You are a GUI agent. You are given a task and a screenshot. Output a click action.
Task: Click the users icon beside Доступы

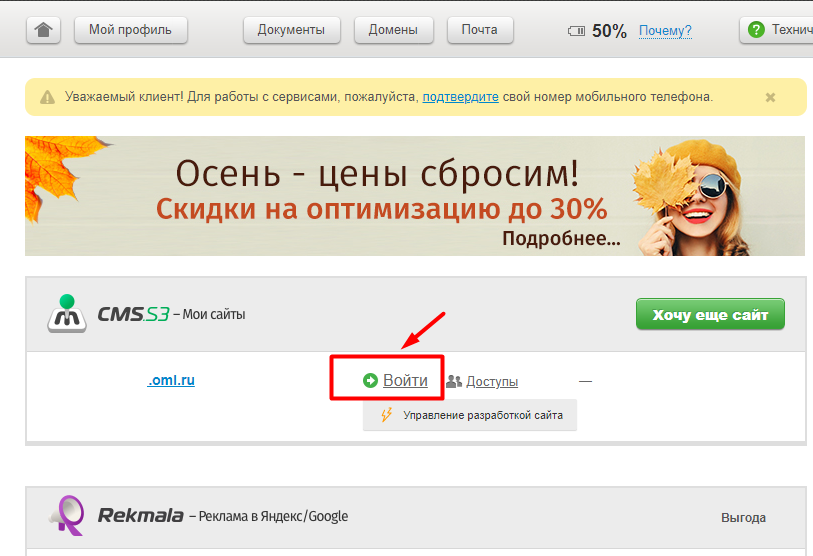click(454, 382)
